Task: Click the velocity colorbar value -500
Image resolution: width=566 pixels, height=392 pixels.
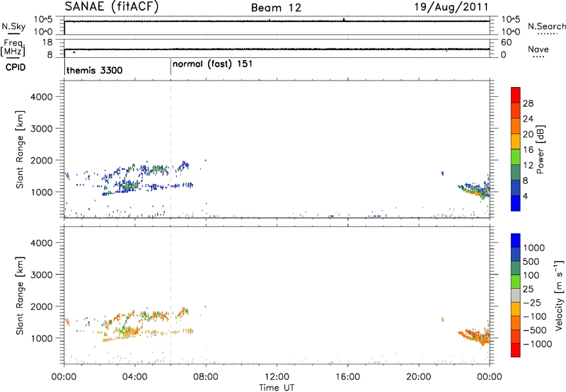Action: [535, 330]
